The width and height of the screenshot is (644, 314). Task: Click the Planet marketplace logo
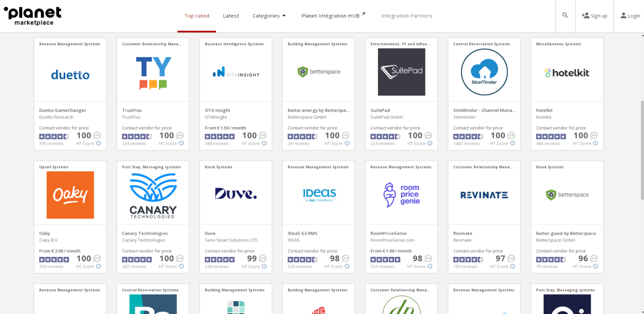pyautogui.click(x=33, y=16)
